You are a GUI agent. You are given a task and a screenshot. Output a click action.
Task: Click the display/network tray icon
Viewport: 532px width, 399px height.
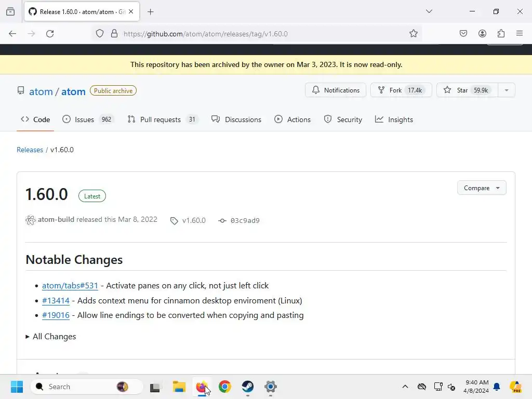point(438,387)
